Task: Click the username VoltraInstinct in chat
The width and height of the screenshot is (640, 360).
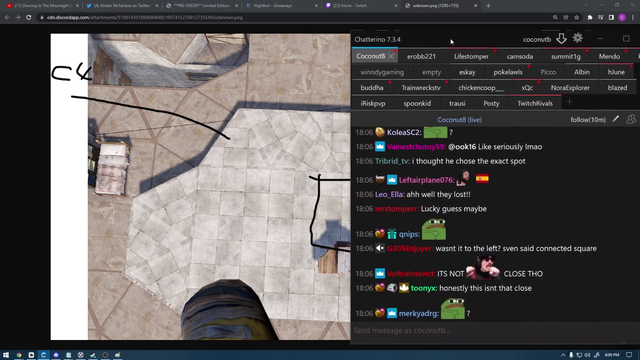Action: pyautogui.click(x=411, y=274)
